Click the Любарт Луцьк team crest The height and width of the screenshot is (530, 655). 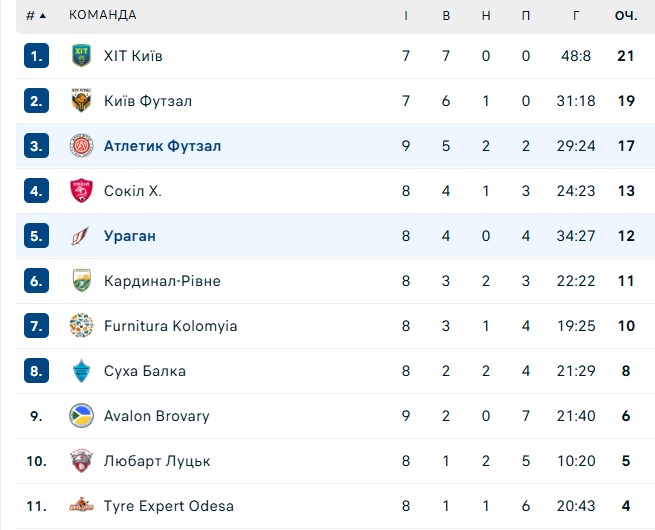point(81,461)
